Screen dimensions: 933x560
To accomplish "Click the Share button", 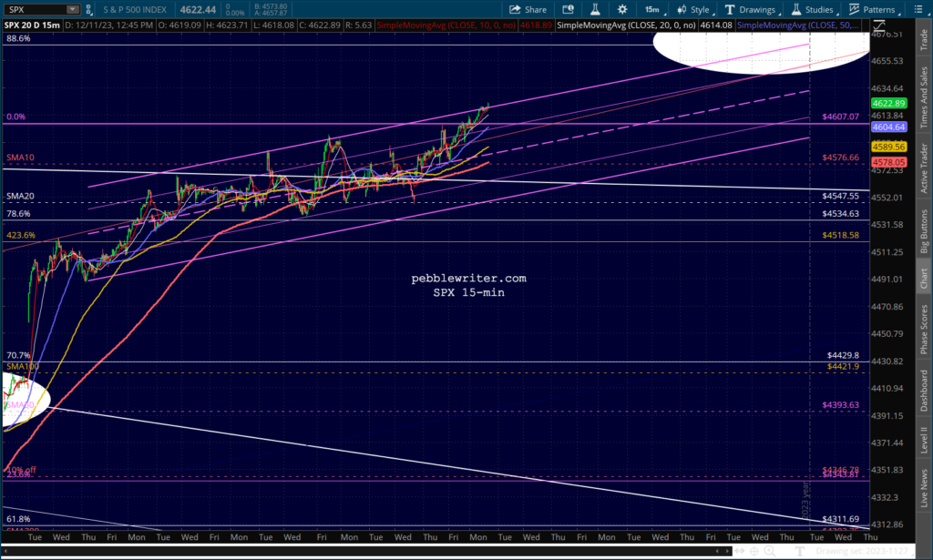I will coord(528,9).
